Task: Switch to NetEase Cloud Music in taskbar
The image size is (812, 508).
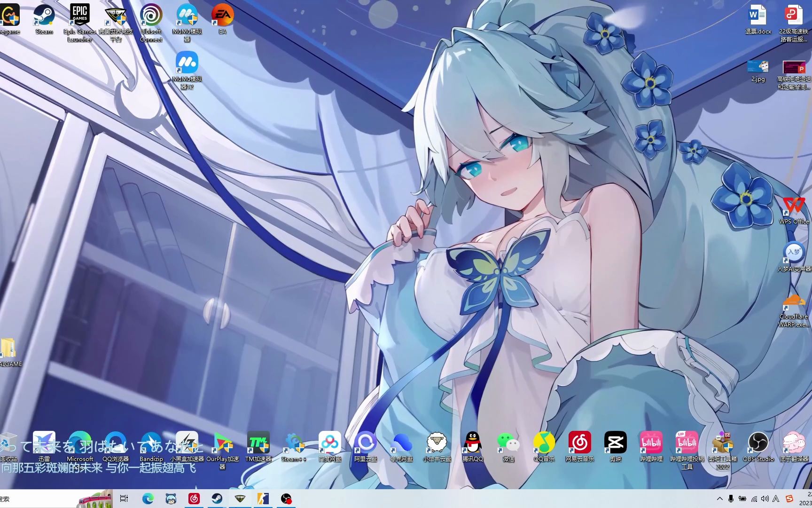Action: [x=194, y=499]
